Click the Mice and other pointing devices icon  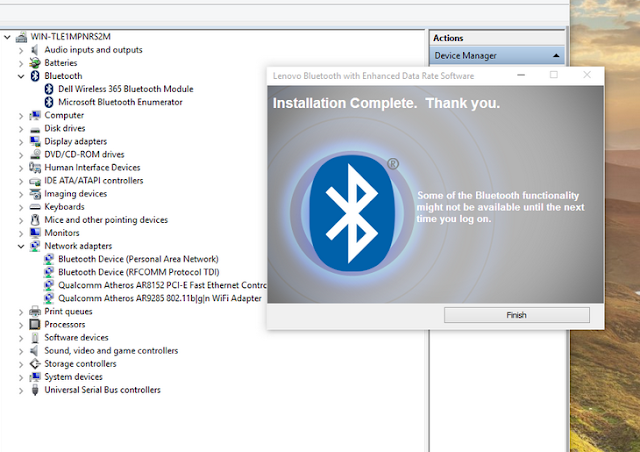[35, 220]
